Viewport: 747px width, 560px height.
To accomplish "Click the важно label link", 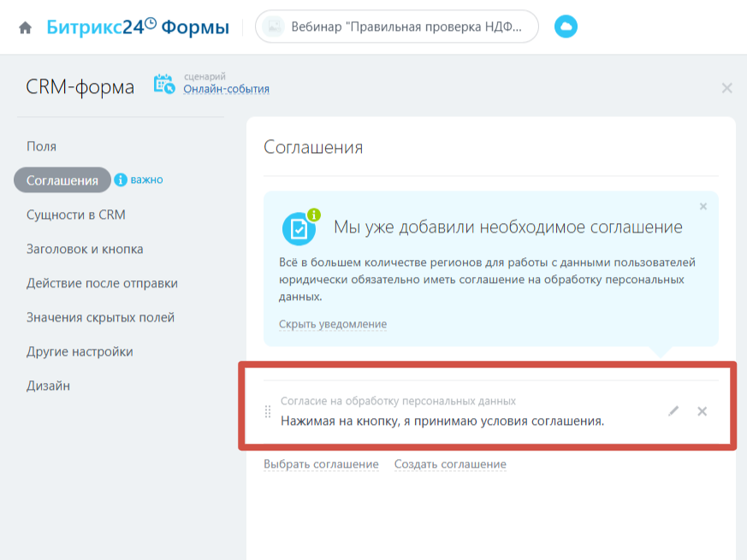I will [x=146, y=180].
